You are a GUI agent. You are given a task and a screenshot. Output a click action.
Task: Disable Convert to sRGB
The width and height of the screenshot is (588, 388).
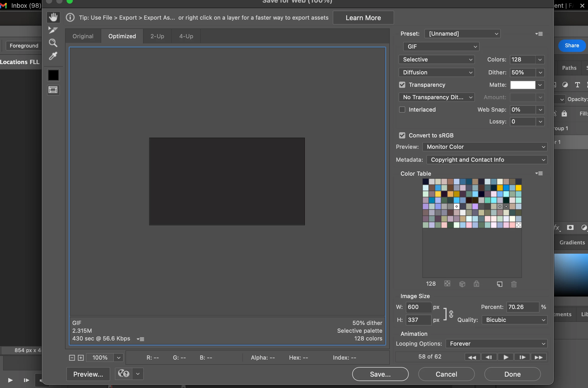coord(402,135)
